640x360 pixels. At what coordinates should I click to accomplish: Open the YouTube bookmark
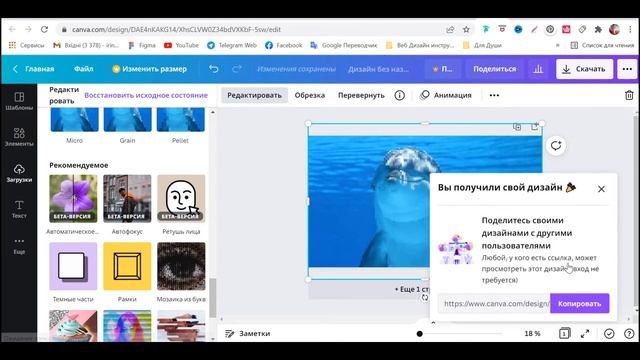[181, 45]
